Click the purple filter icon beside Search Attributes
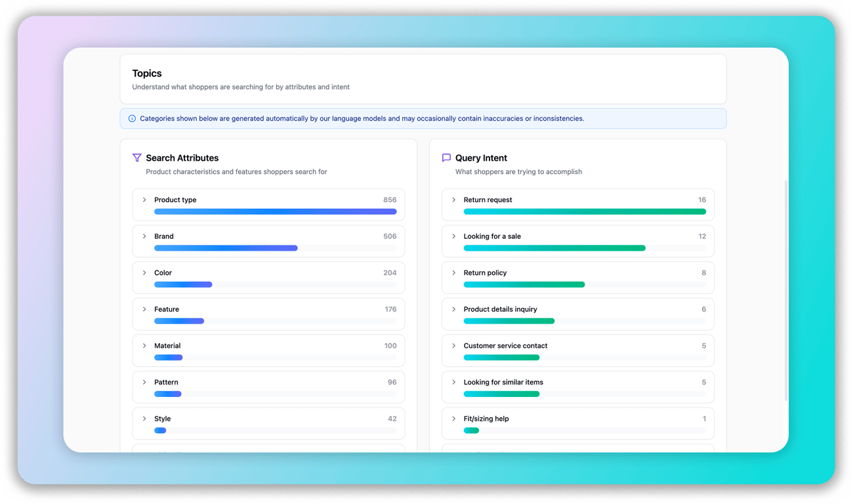Viewport: 853px width, 504px height. [136, 157]
